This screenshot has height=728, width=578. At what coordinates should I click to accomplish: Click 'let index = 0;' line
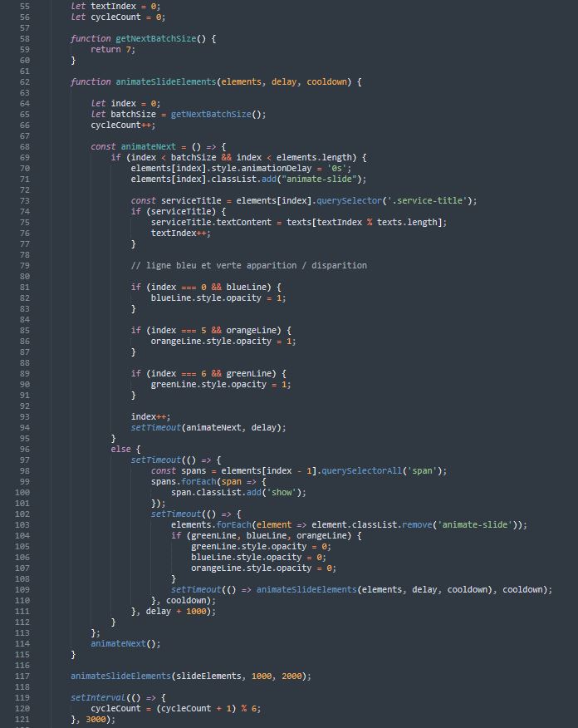tap(125, 103)
